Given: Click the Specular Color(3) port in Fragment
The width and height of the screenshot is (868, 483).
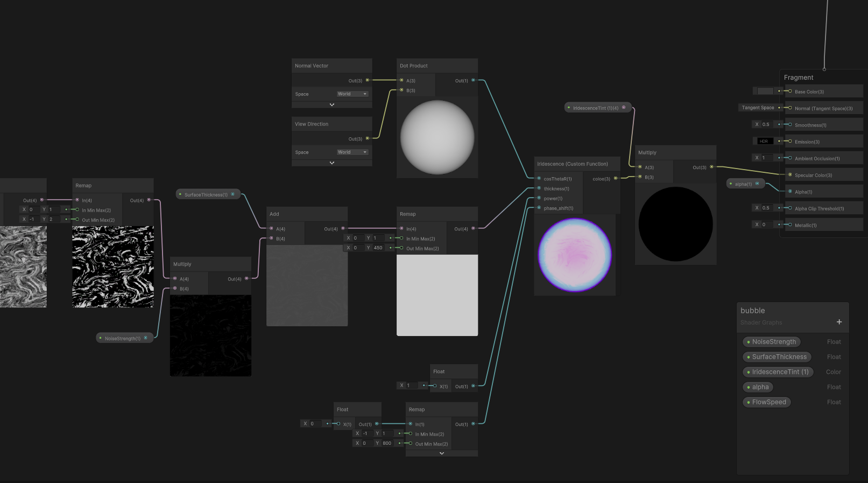Looking at the screenshot, I should coord(790,175).
